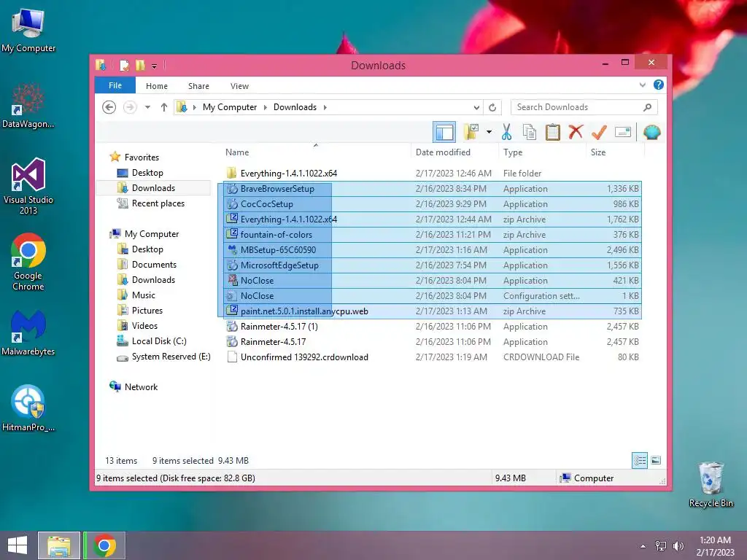Select Videos in the navigation pane

pyautogui.click(x=144, y=326)
